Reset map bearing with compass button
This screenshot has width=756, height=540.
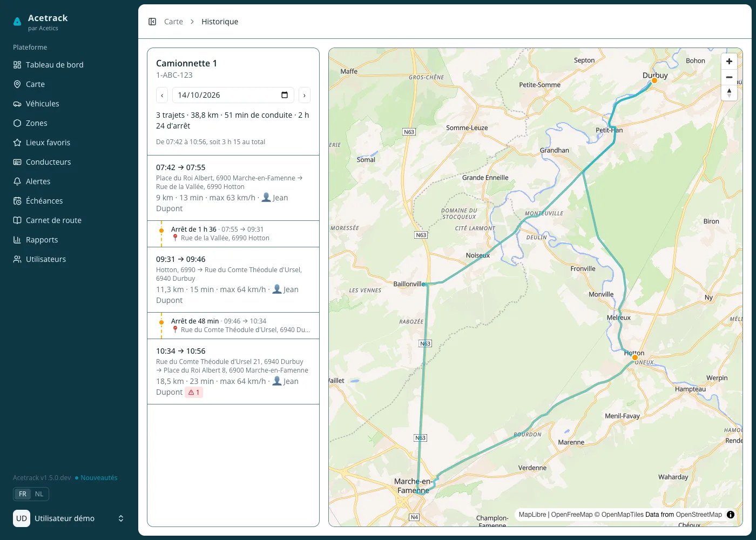point(729,93)
